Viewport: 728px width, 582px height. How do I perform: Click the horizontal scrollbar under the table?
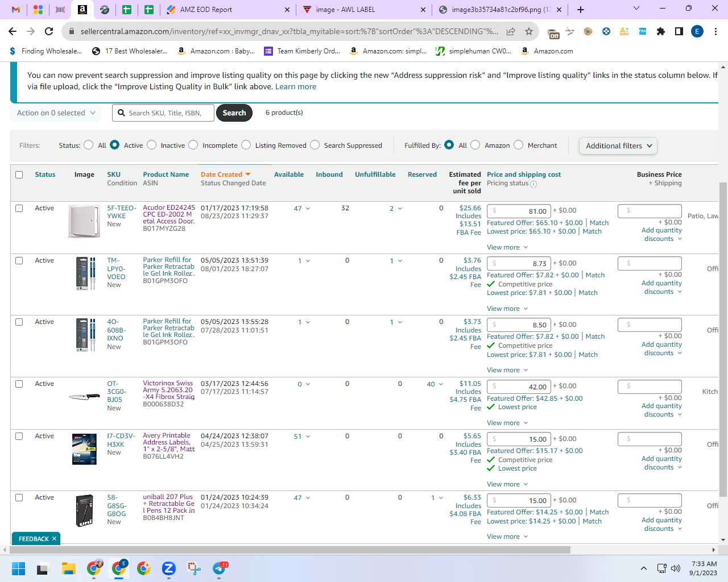290,550
